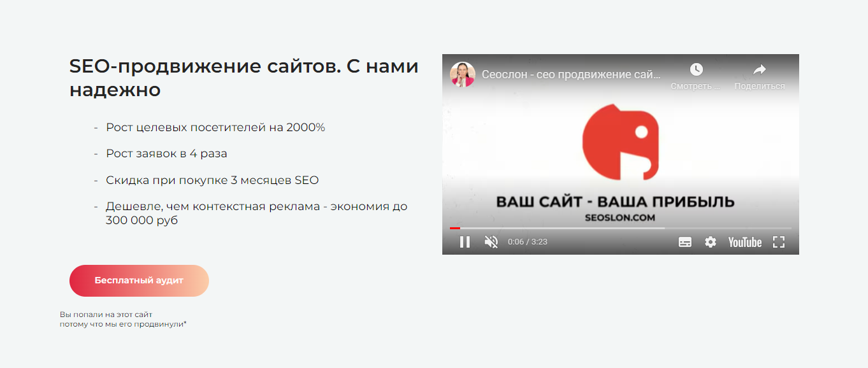Screen dimensions: 868x368
Task: Click the video time display '0:06 / 3:23'
Action: click(x=528, y=242)
